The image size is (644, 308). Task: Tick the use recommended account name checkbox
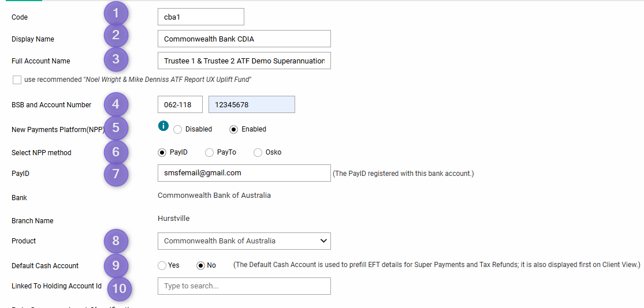(17, 80)
